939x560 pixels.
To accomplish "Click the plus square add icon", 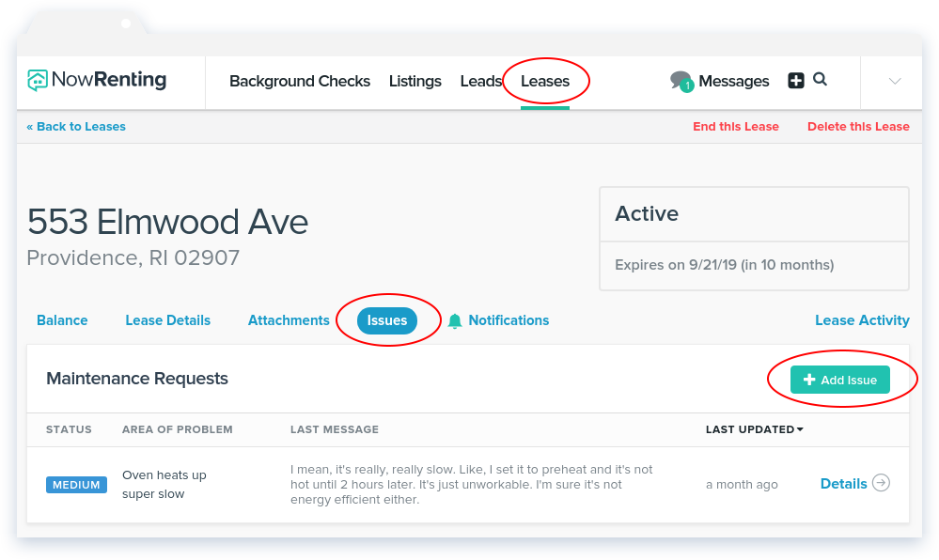I will [x=796, y=80].
